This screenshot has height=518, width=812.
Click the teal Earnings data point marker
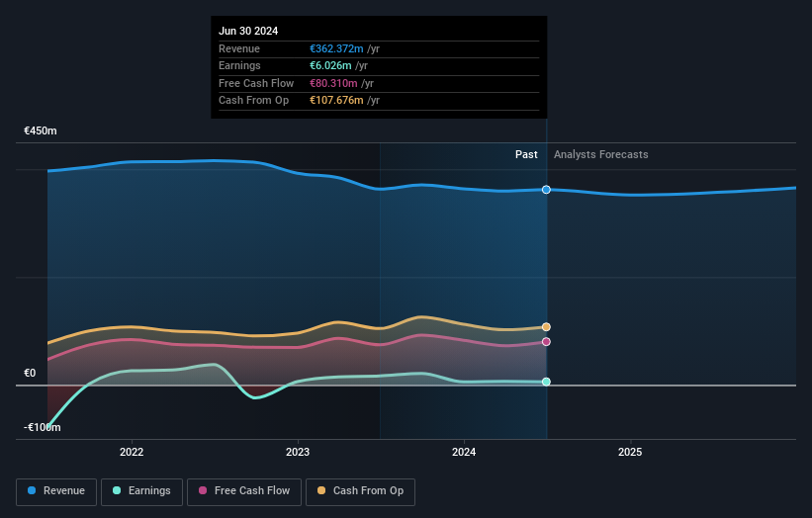coord(546,382)
